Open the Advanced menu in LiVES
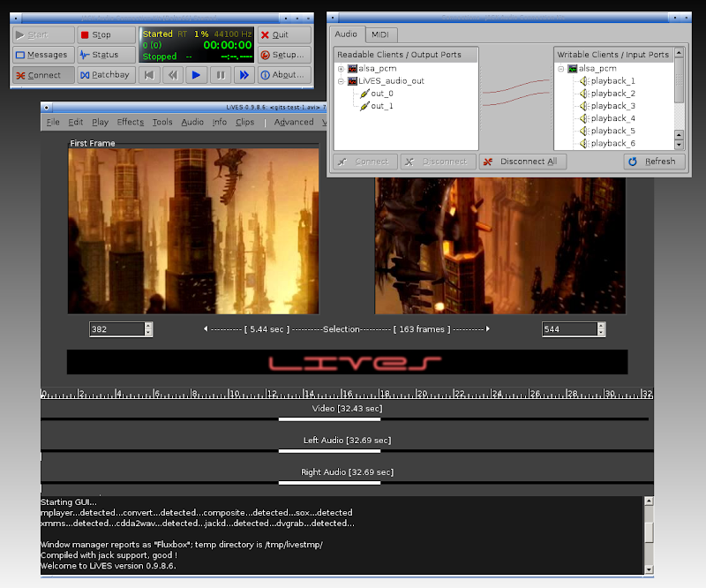The width and height of the screenshot is (706, 588). coord(294,122)
